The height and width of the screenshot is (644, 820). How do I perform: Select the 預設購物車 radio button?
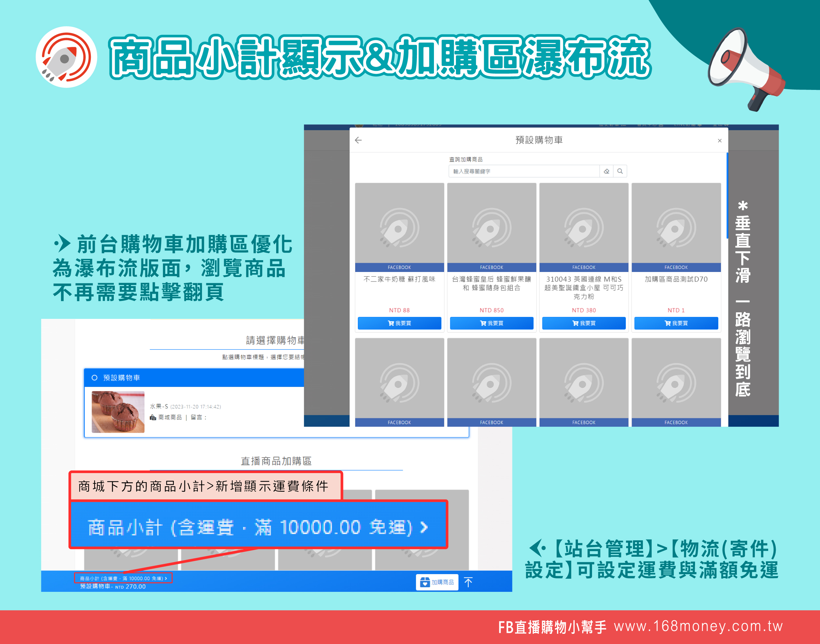(95, 377)
